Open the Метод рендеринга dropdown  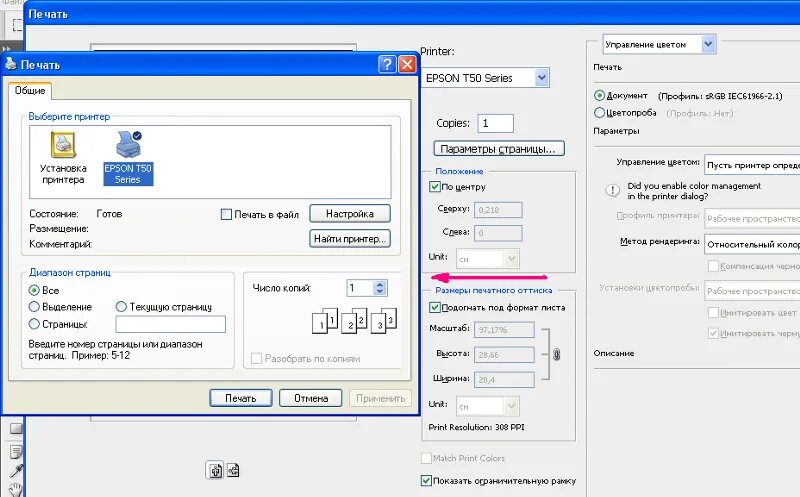[752, 244]
